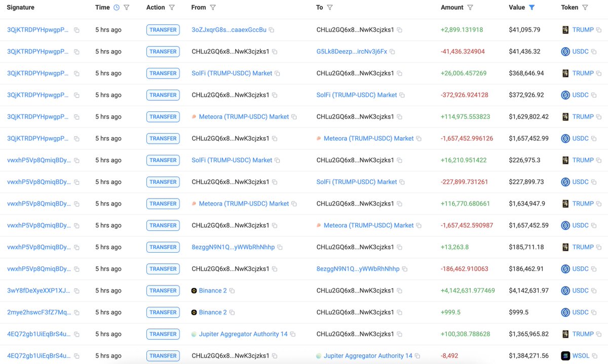Open 4EQ72gb1UiEqBrS4u signature in -8,492 row
The width and height of the screenshot is (608, 364).
click(39, 356)
